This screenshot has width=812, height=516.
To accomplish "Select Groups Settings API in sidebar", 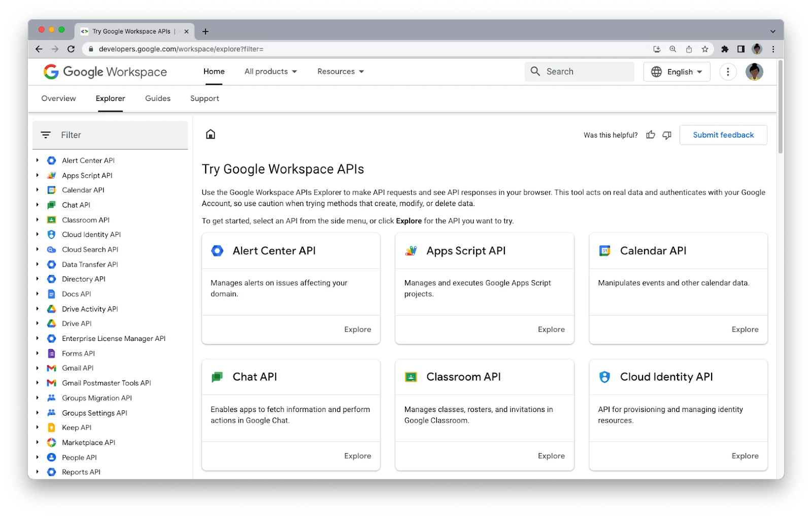I will point(94,413).
